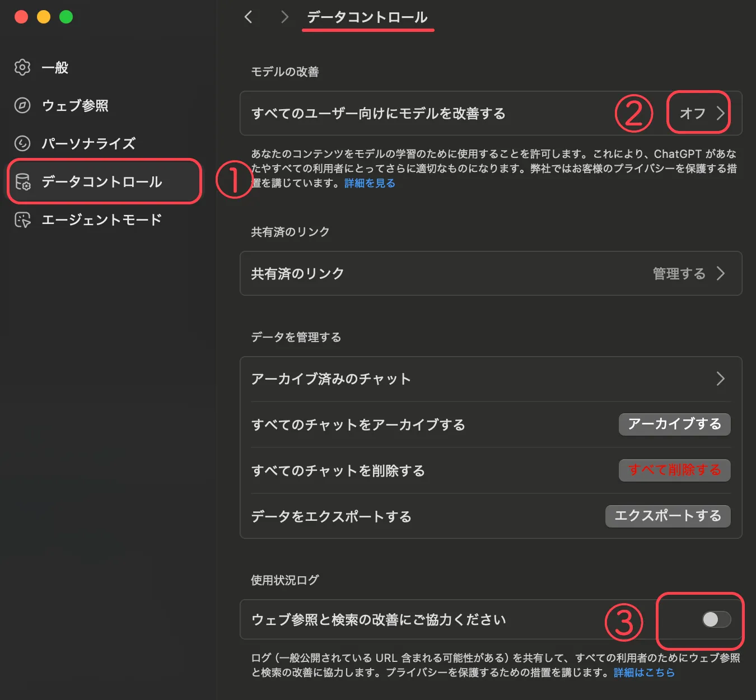The image size is (756, 700).
Task: Click the パーソナライズ sidebar icon
Action: (22, 143)
